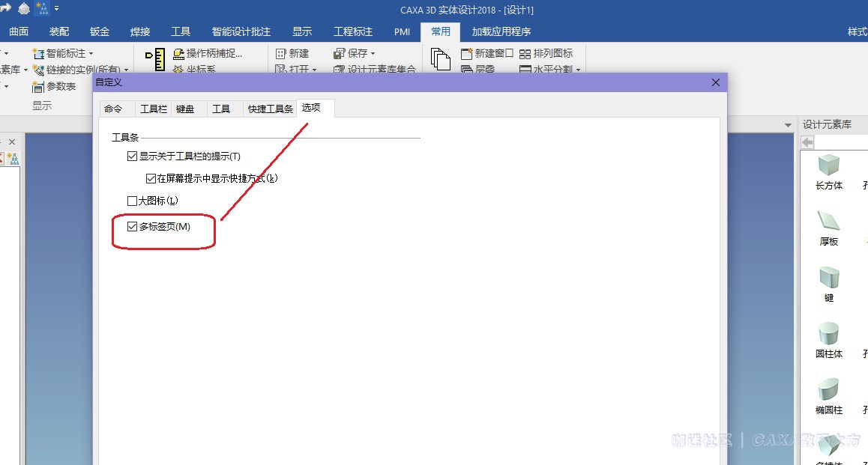Click the 参数表 button
Viewport: 868px width, 465px height.
(x=54, y=87)
